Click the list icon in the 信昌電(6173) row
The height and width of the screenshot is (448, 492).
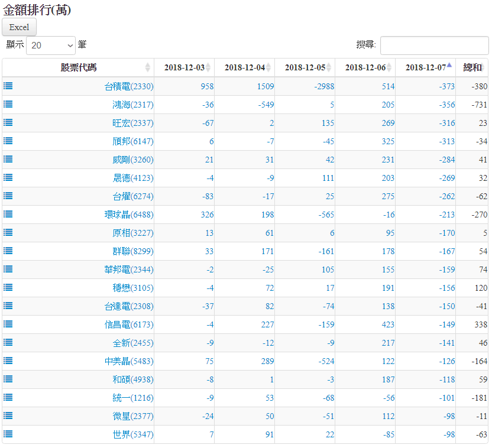point(8,324)
